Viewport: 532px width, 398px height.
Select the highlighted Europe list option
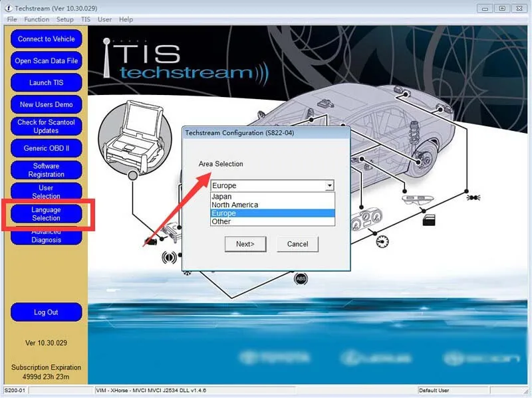pos(273,213)
